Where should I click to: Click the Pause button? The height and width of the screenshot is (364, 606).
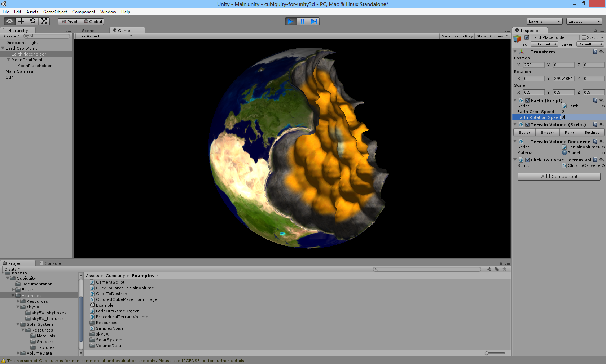(302, 21)
